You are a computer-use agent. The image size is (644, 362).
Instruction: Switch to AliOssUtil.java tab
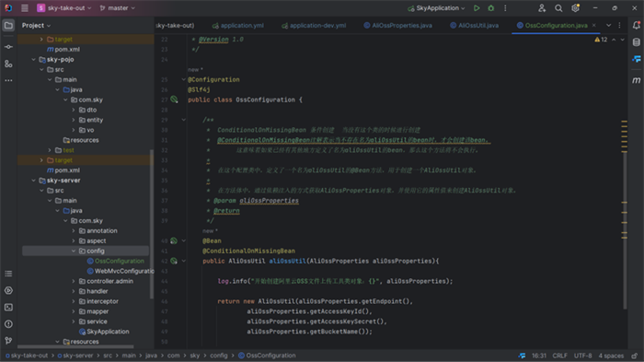474,26
